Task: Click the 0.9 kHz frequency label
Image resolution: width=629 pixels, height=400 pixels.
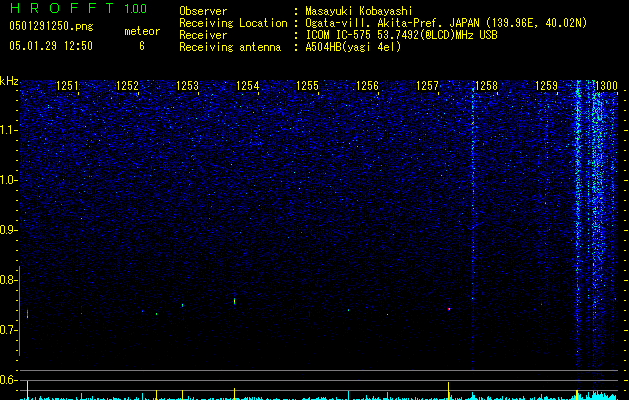Action: (9, 230)
